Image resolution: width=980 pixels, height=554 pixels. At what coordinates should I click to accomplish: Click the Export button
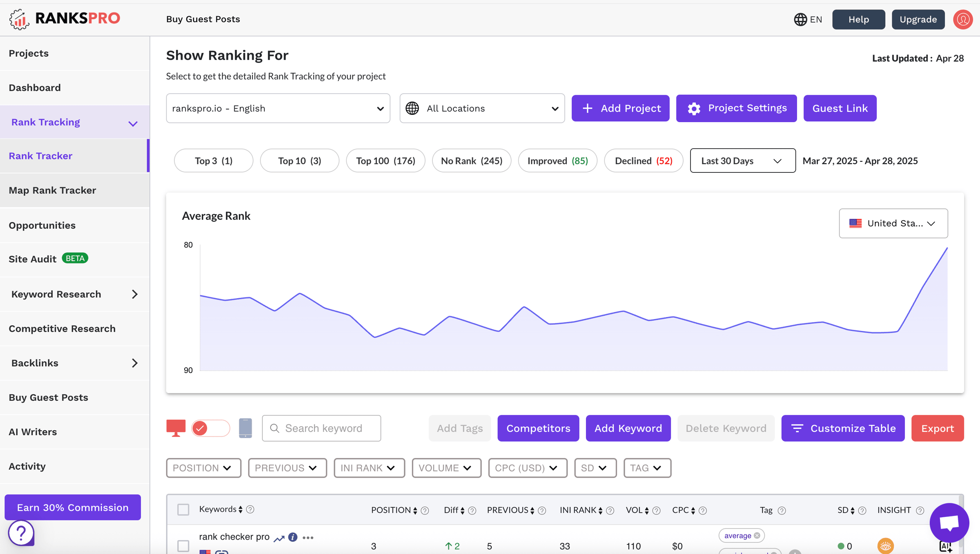click(x=938, y=428)
